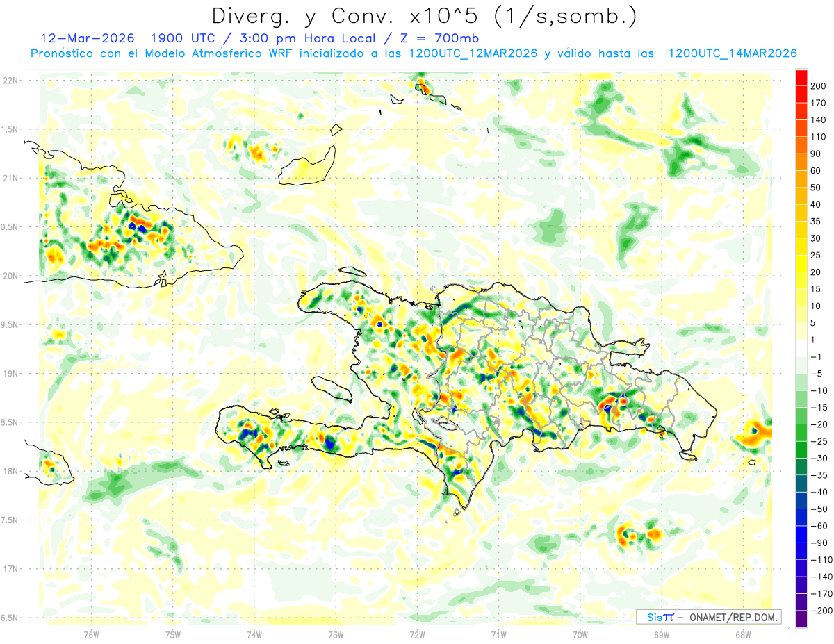Click the '-15' value on the color scale
834x644 pixels.
[819, 408]
